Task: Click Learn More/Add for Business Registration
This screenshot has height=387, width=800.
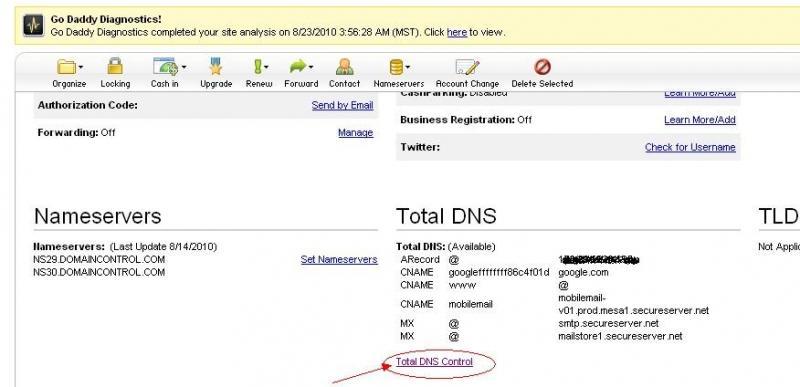Action: pyautogui.click(x=699, y=120)
